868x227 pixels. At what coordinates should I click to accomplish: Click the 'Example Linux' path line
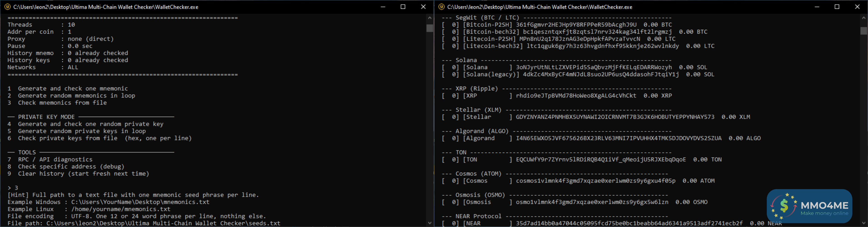click(x=89, y=209)
